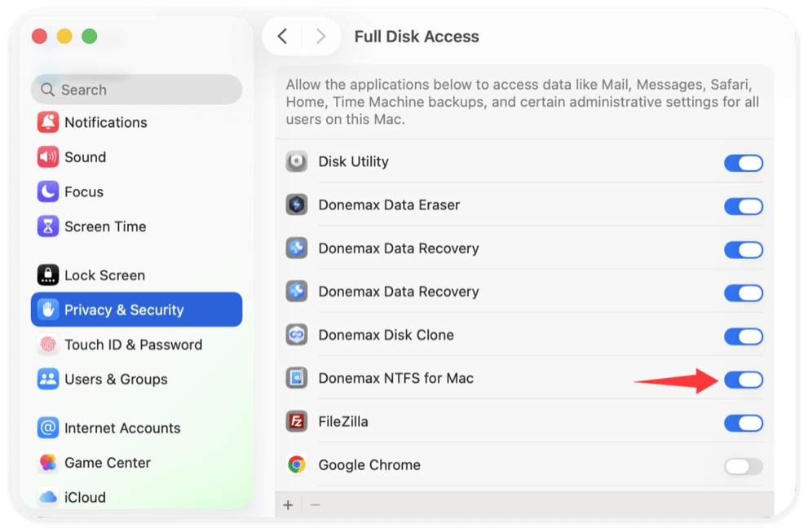Click the Focus crescent moon icon
This screenshot has height=532, width=808.
[x=47, y=191]
